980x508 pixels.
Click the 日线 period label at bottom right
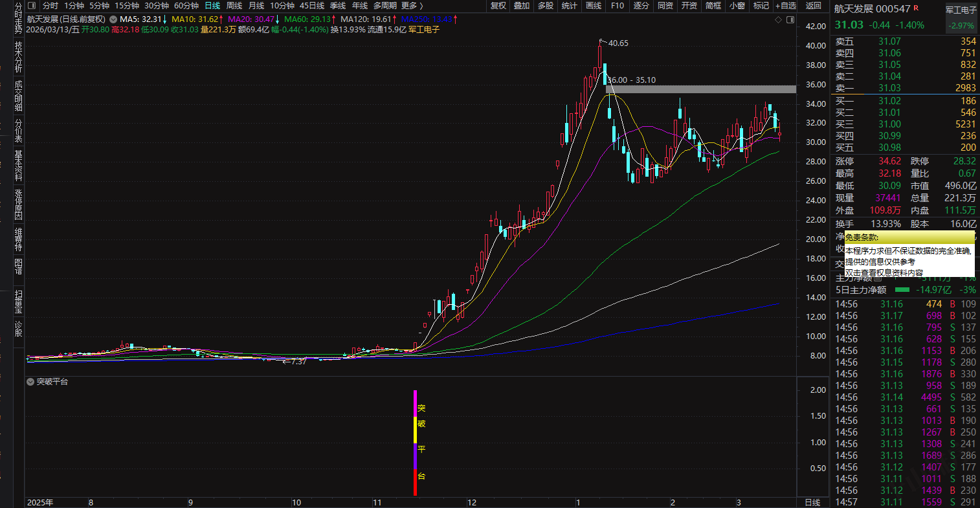pos(812,502)
